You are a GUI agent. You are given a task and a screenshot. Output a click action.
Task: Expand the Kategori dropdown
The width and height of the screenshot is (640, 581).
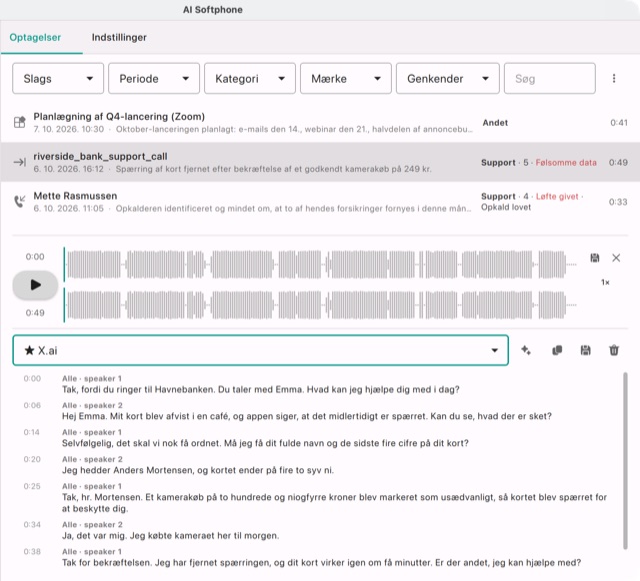(x=250, y=78)
